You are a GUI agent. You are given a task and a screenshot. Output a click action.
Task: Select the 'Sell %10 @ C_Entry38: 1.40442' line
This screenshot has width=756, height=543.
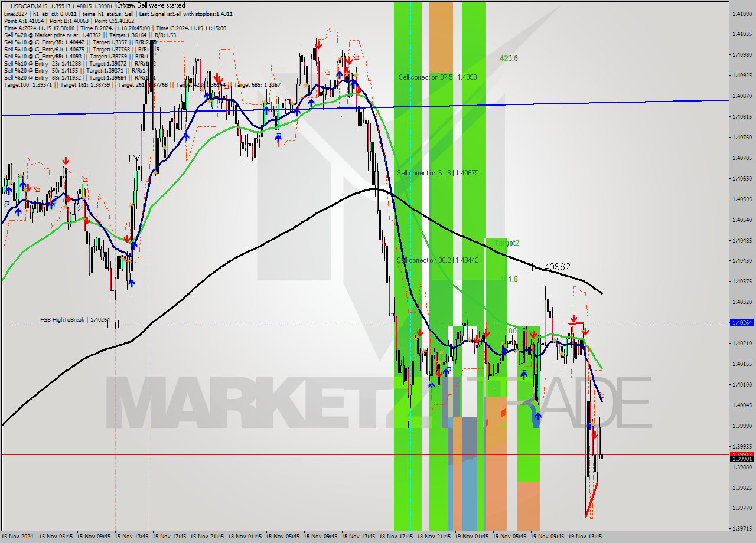tap(80, 42)
